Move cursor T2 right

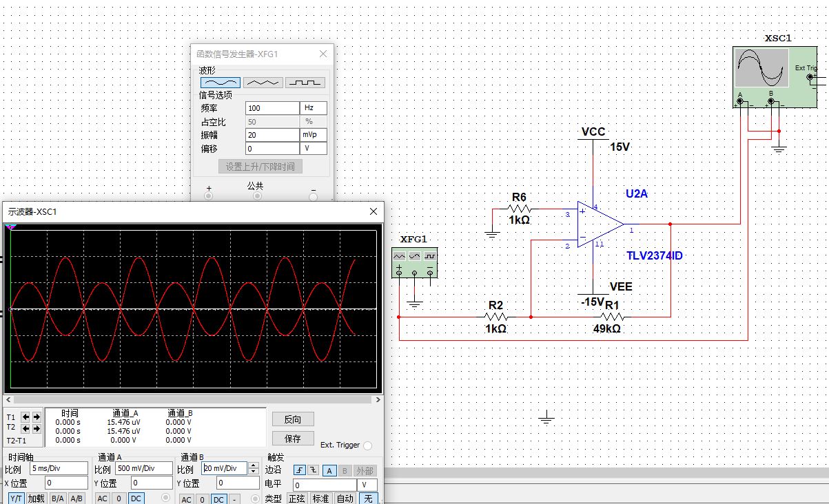[37, 429]
